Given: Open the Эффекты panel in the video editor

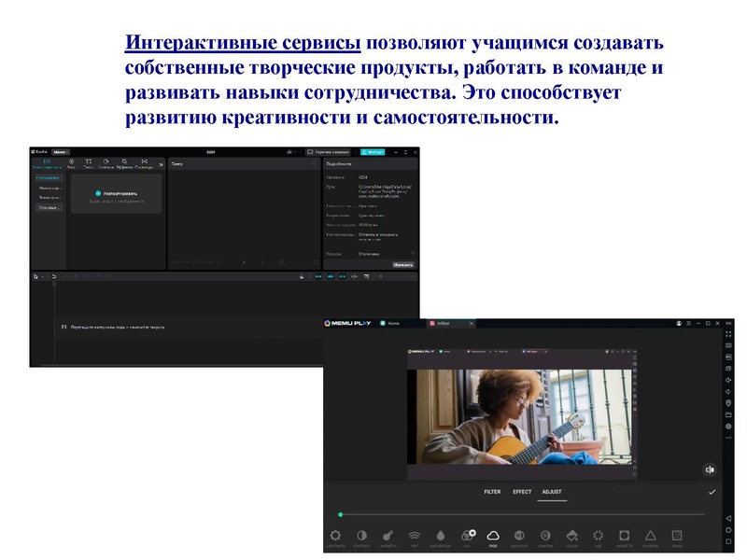Looking at the screenshot, I should [123, 161].
